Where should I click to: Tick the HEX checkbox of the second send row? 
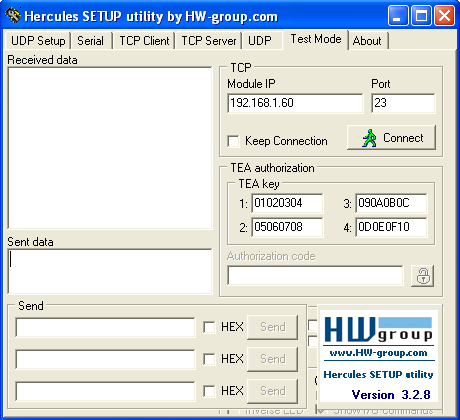point(209,359)
